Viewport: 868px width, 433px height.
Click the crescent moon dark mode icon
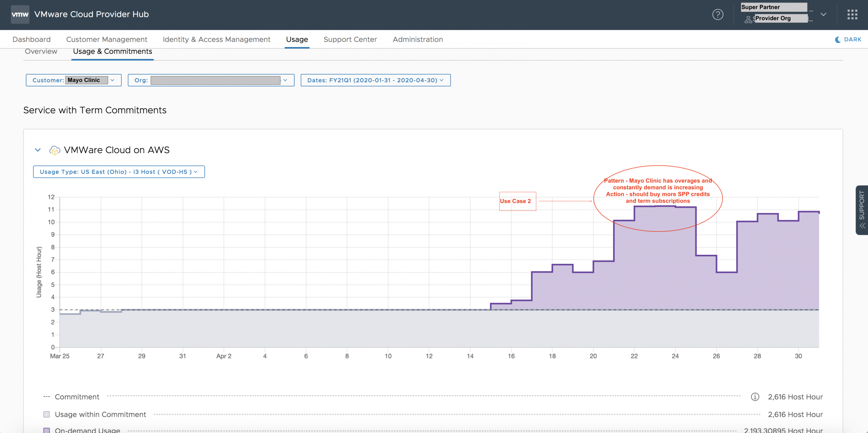point(838,39)
